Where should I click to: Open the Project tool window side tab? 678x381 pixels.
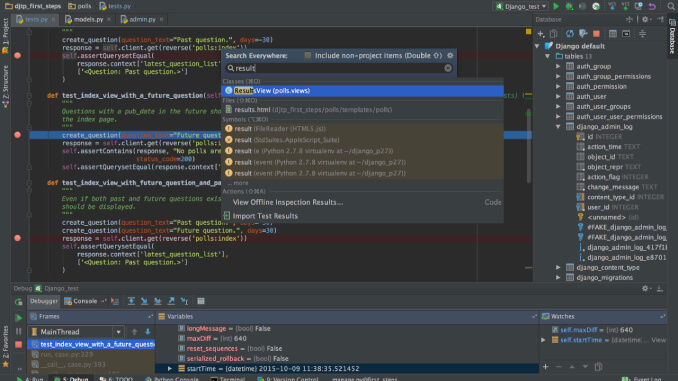tap(5, 37)
